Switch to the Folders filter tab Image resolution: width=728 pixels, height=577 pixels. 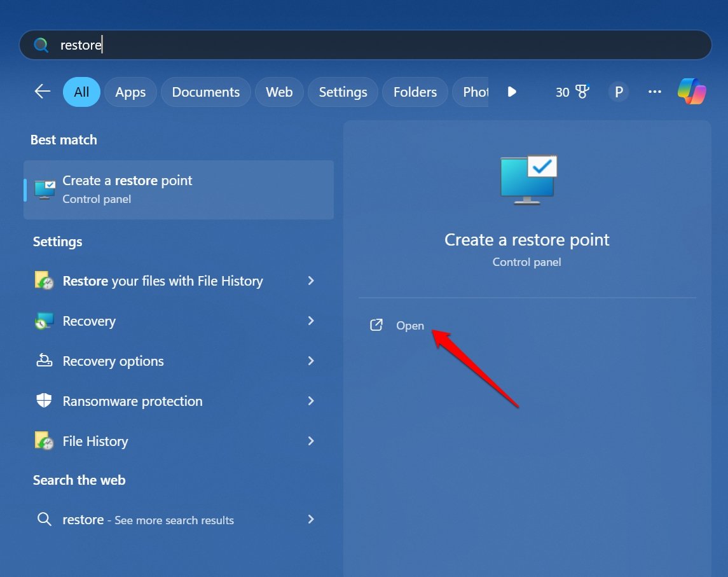[415, 92]
